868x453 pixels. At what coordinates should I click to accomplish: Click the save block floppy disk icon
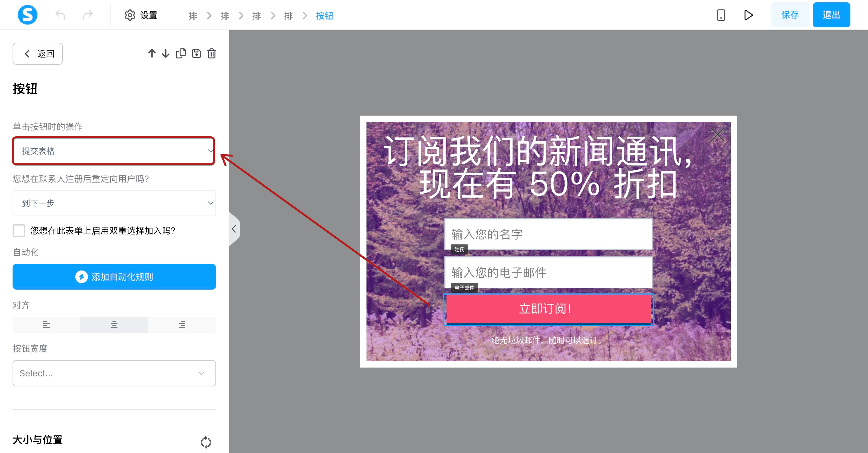click(x=197, y=54)
